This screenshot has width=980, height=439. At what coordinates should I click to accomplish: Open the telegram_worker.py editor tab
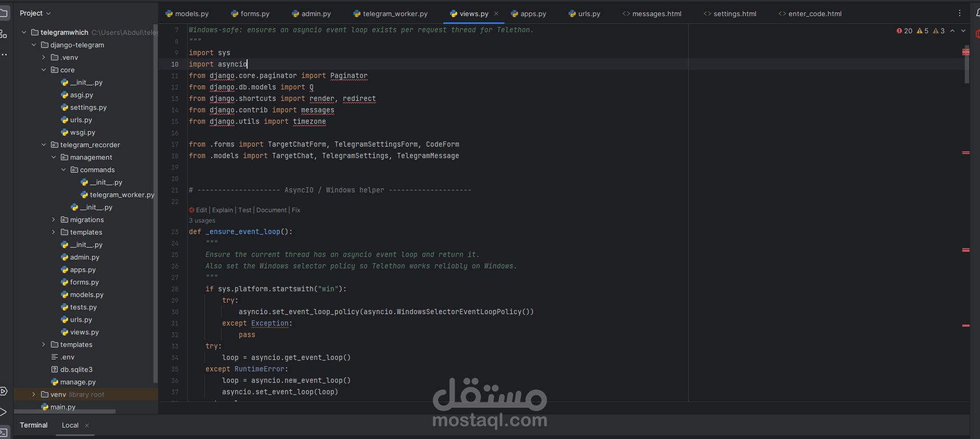tap(390, 14)
